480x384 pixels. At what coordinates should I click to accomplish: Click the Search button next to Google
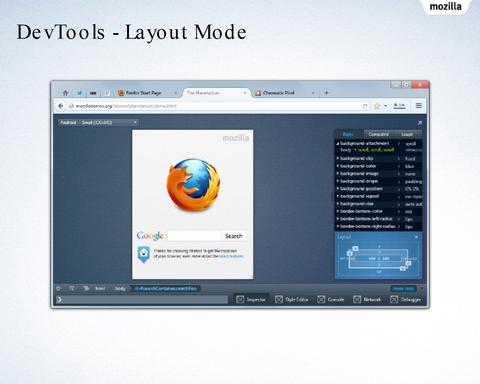click(234, 236)
